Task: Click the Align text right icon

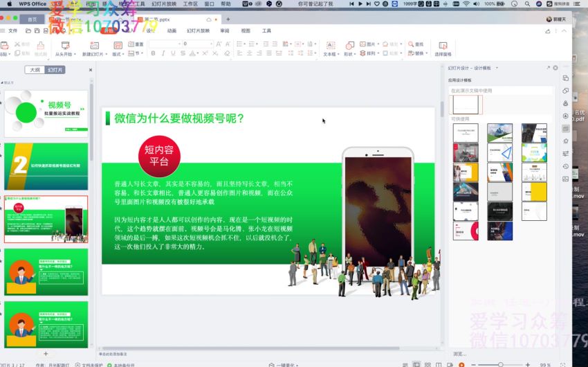Action: coord(259,53)
